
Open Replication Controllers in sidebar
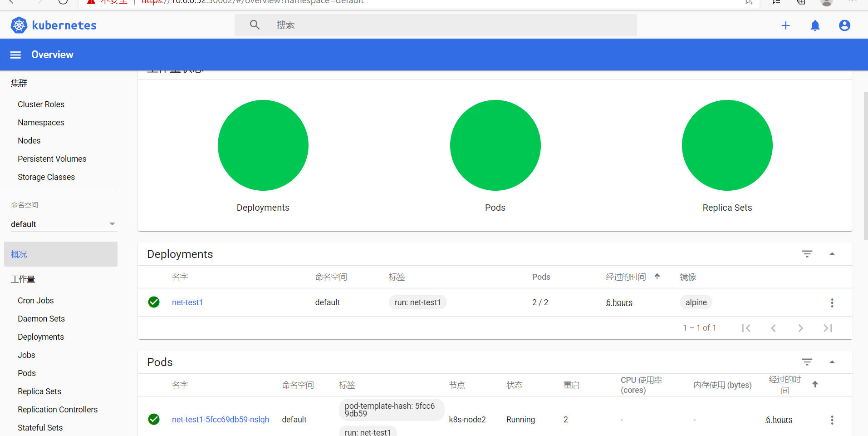pyautogui.click(x=58, y=410)
